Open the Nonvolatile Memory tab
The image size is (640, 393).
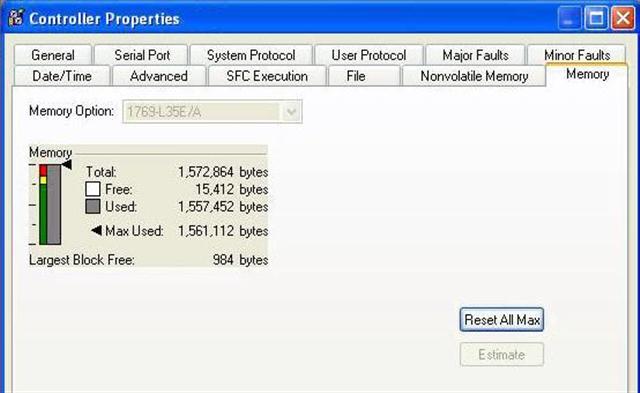coord(474,76)
